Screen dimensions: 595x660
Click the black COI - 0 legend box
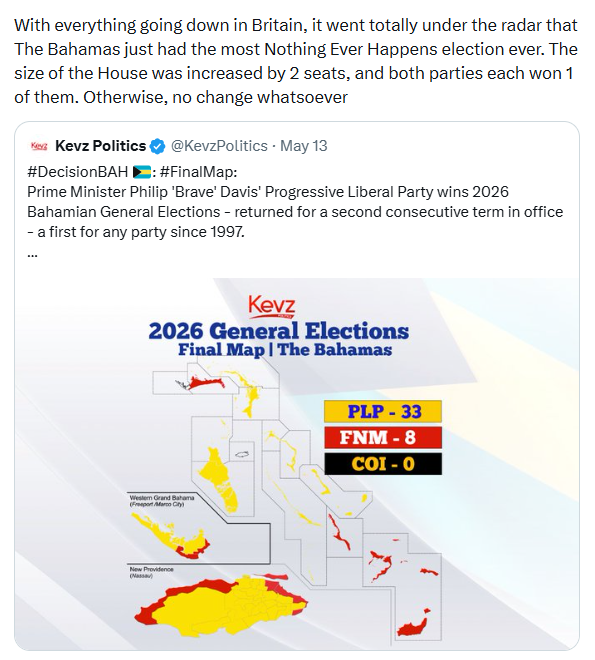pyautogui.click(x=383, y=464)
